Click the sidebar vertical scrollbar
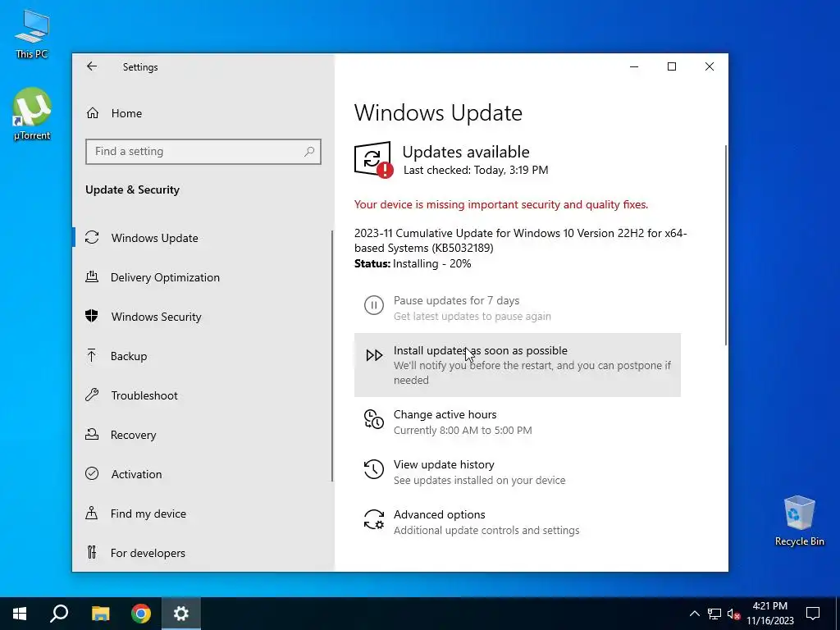This screenshot has width=840, height=630. 332,356
